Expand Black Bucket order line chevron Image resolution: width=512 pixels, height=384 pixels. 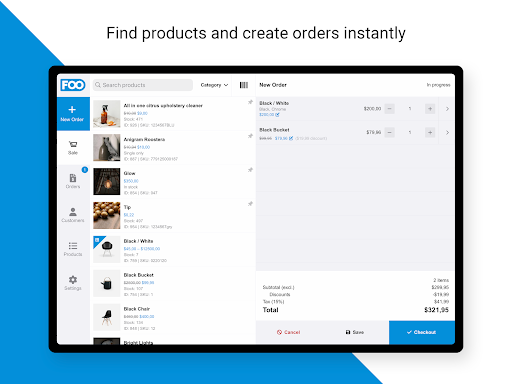(x=447, y=132)
